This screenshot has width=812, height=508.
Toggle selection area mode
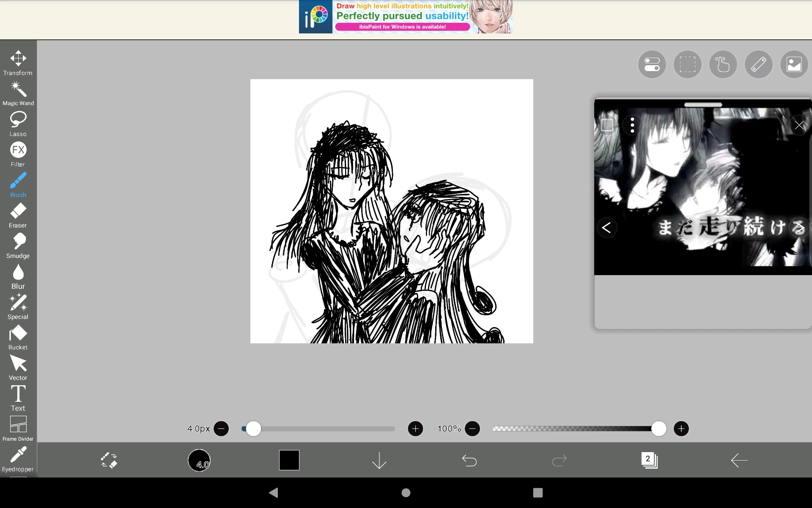687,64
